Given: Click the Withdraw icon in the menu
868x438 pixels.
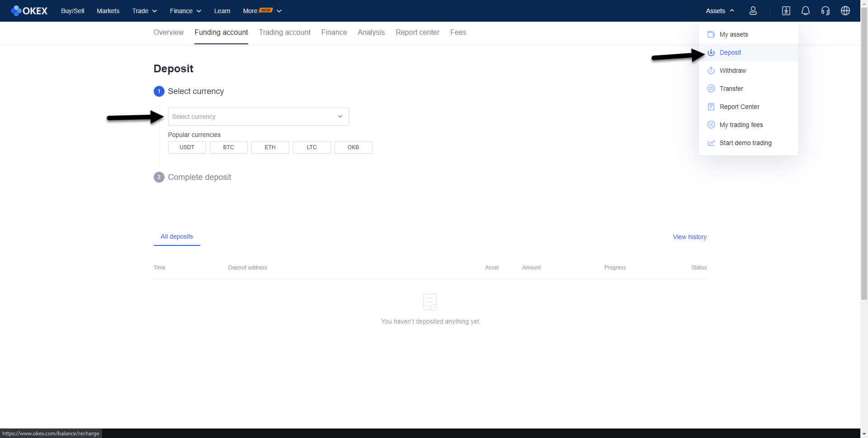Looking at the screenshot, I should click(x=711, y=71).
